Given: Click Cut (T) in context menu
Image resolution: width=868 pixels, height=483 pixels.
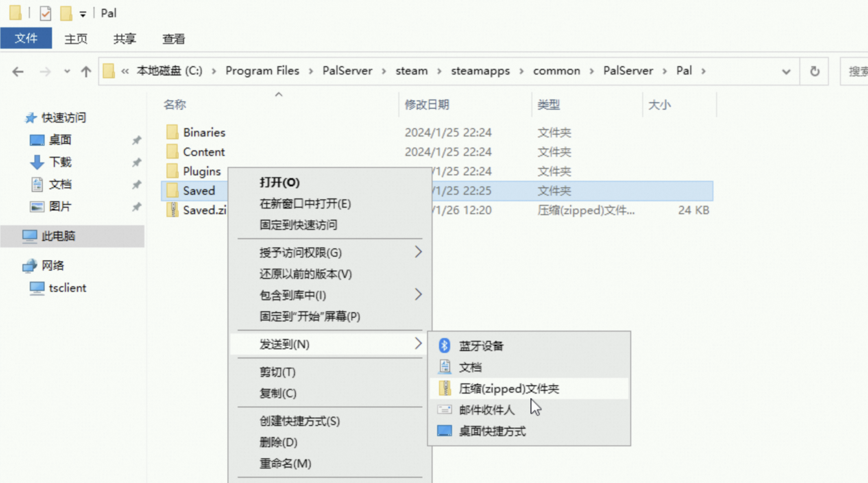Looking at the screenshot, I should pos(277,372).
